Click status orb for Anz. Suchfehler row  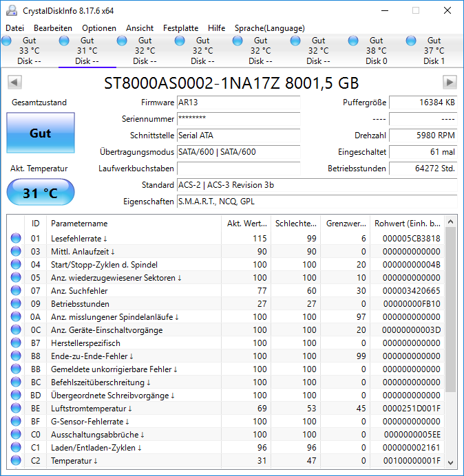pos(16,290)
